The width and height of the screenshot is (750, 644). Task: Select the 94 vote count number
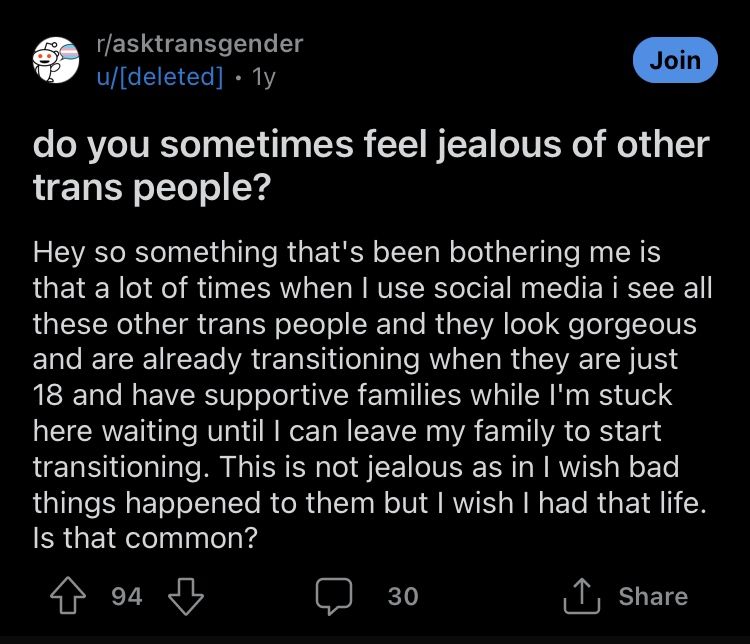point(127,597)
